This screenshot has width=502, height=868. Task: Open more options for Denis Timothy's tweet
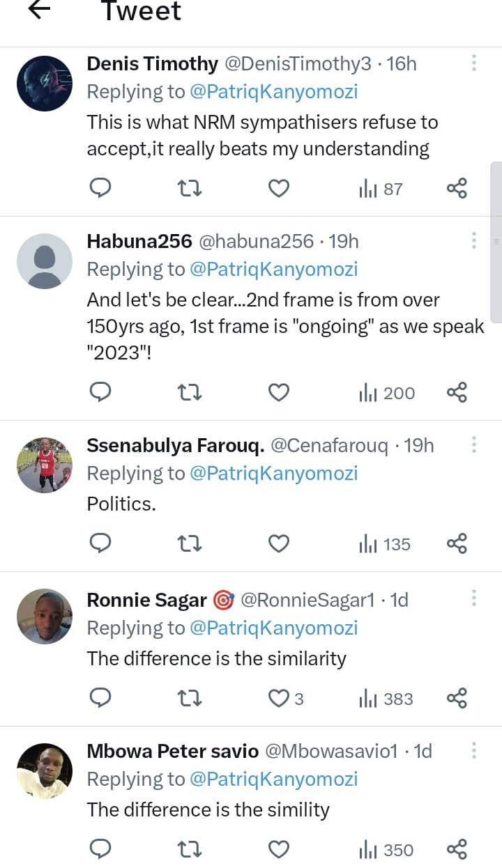coord(474,63)
